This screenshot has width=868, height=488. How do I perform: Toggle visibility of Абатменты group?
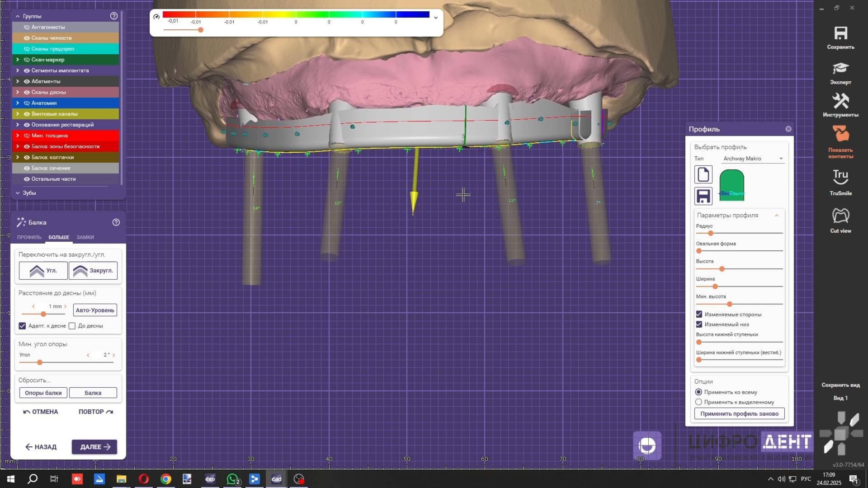pos(27,81)
